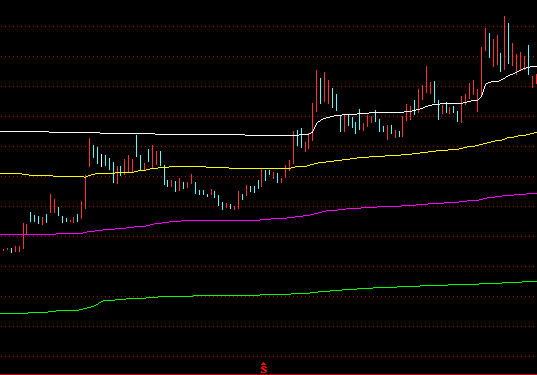Viewport: 537px width, 375px height.
Task: Click the last red candle at right edge
Action: 536,79
